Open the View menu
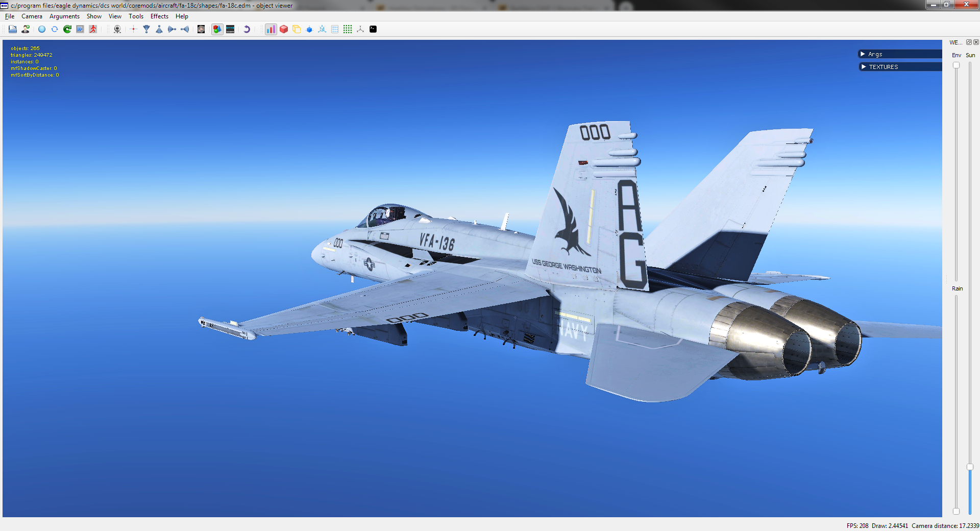980x531 pixels. click(115, 16)
